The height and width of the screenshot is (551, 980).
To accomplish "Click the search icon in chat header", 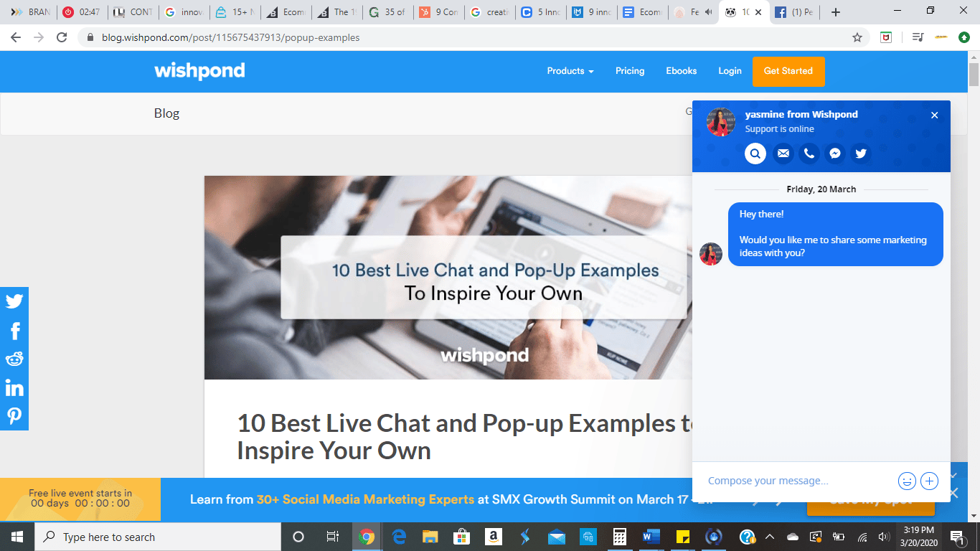I will (755, 154).
